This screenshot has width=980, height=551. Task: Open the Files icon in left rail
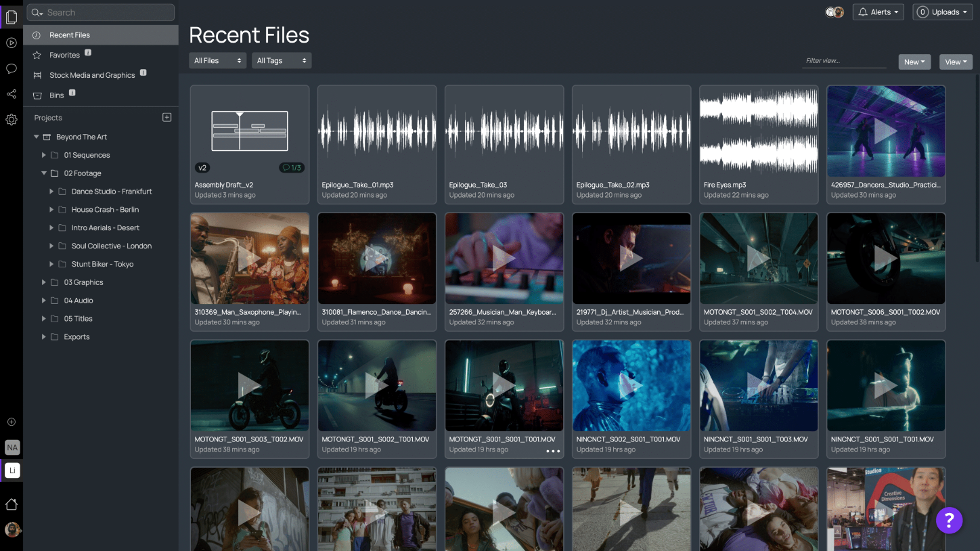click(x=12, y=18)
